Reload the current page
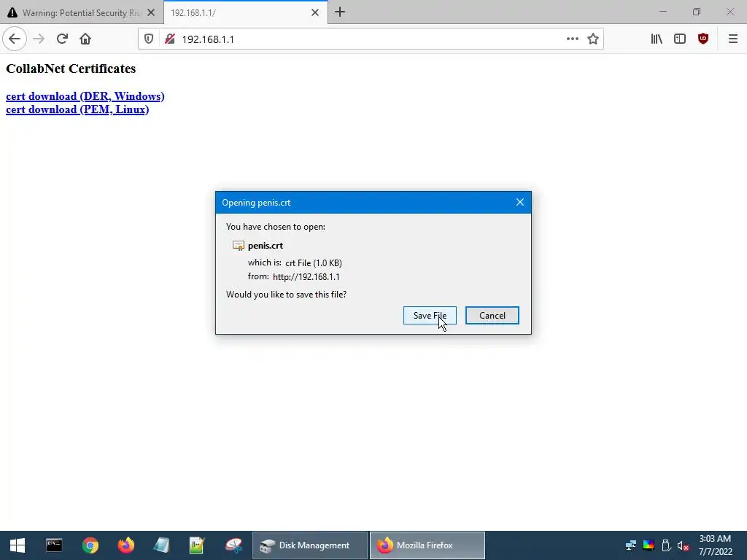Screen dimensions: 747x560 (x=62, y=39)
